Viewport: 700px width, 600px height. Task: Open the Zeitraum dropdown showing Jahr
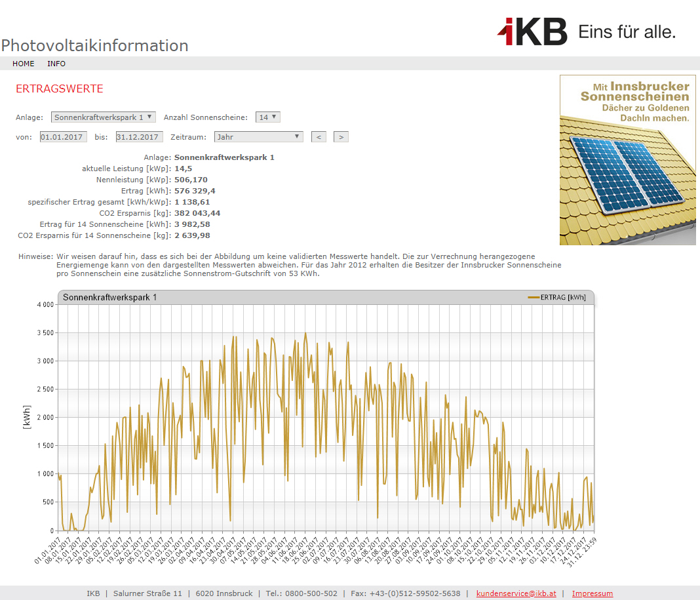tap(258, 136)
